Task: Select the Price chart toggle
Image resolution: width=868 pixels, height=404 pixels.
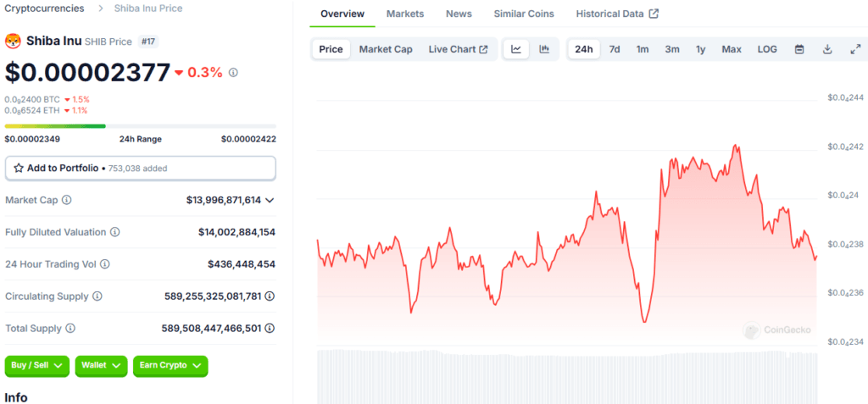Action: [331, 49]
